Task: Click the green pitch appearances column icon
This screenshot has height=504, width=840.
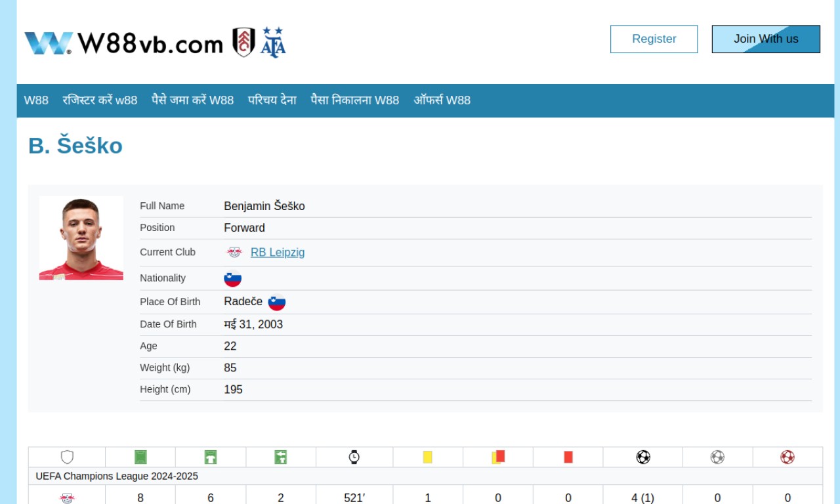Action: pyautogui.click(x=140, y=457)
